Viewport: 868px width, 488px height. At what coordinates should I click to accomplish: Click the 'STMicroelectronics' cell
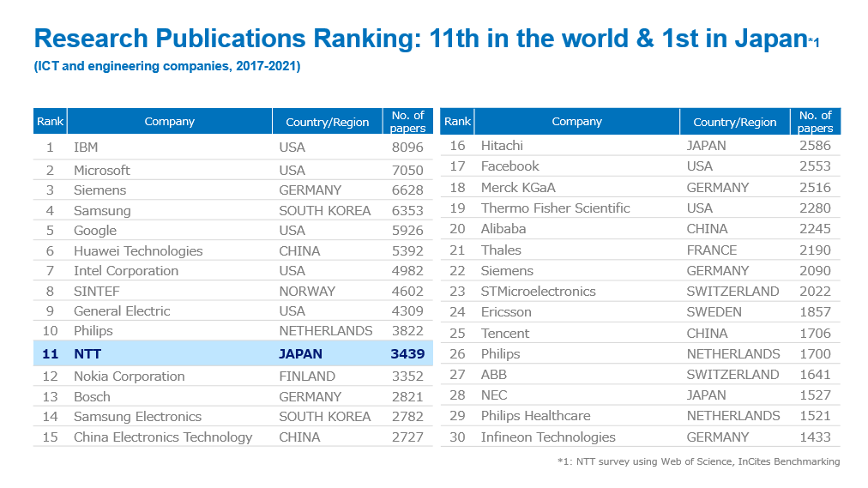click(538, 292)
